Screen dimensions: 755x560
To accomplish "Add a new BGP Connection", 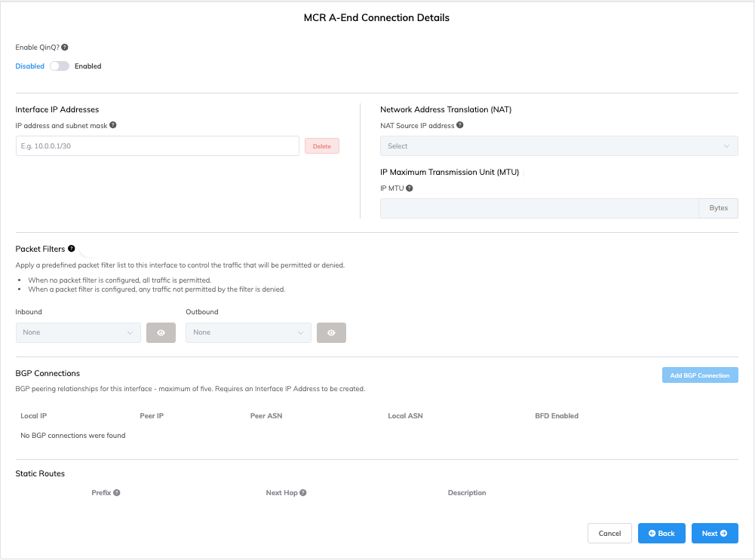I will 700,375.
